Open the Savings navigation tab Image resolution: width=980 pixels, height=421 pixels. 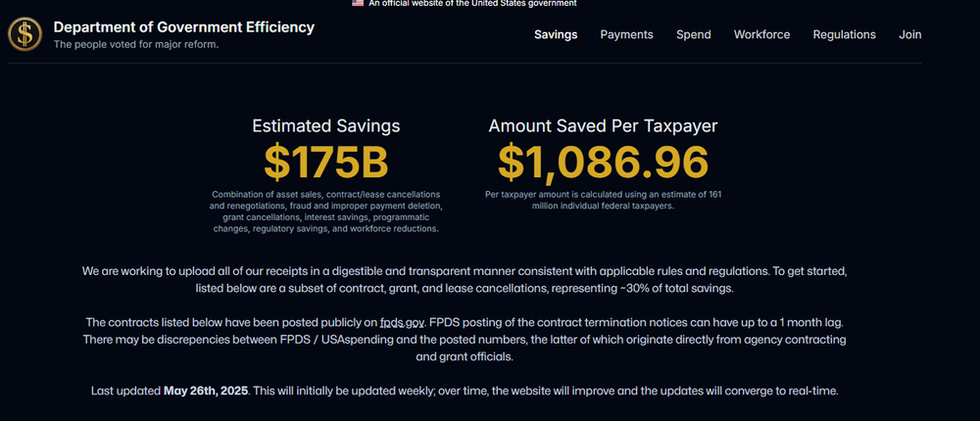[x=556, y=34]
